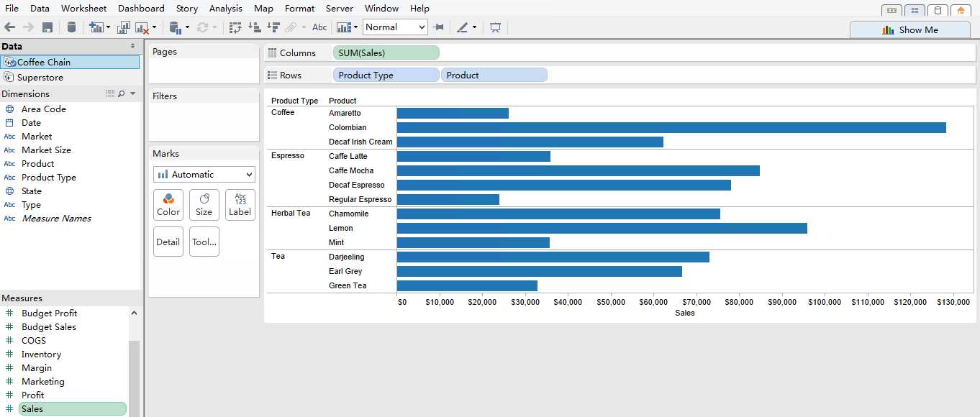Connect to data using the cylinder icon
Screen dimensions: 980x417
71,27
